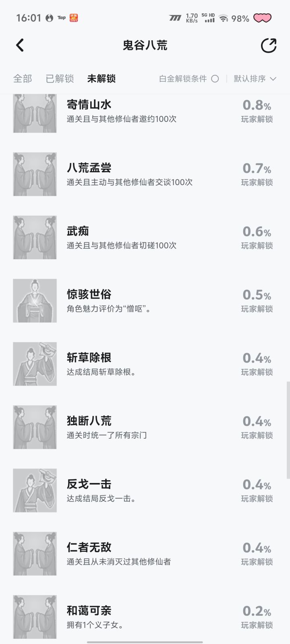290x644 pixels.
Task: Open 寄情山水 achievement icon
Action: [35, 114]
